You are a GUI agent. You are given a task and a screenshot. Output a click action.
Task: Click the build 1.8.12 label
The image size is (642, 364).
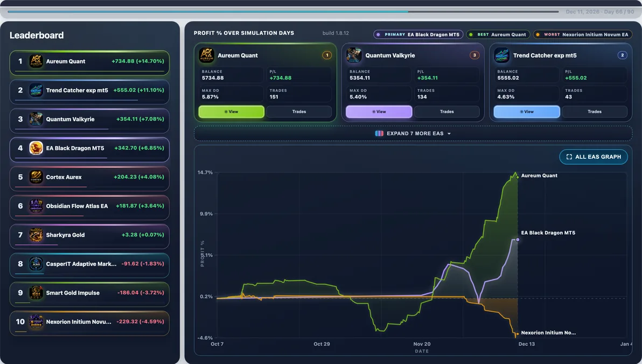[336, 33]
